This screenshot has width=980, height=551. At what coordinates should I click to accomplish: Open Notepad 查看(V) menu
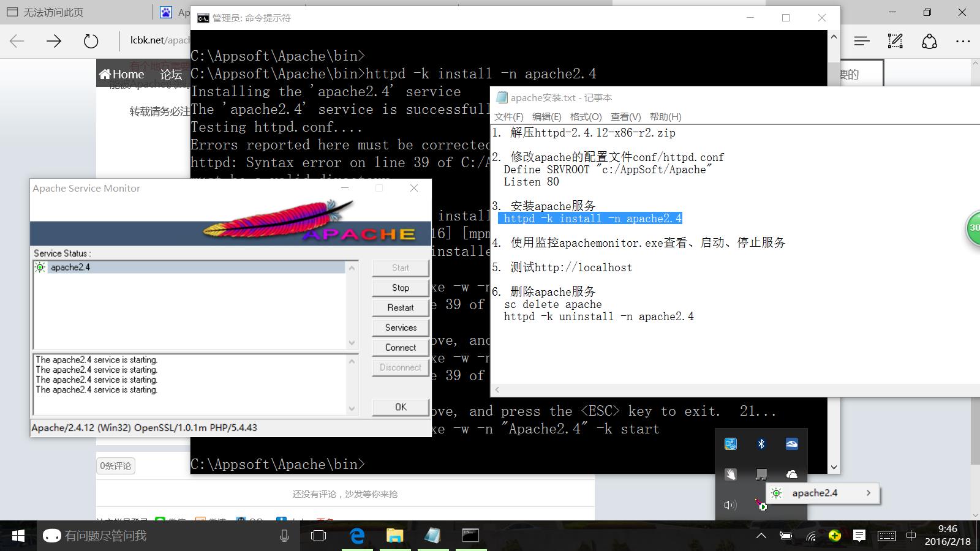[626, 116]
